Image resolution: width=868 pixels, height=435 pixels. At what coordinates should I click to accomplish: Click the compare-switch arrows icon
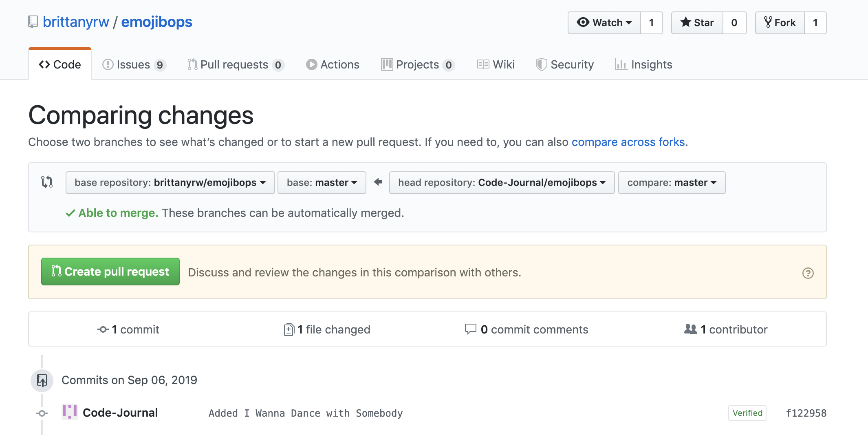[x=47, y=182]
